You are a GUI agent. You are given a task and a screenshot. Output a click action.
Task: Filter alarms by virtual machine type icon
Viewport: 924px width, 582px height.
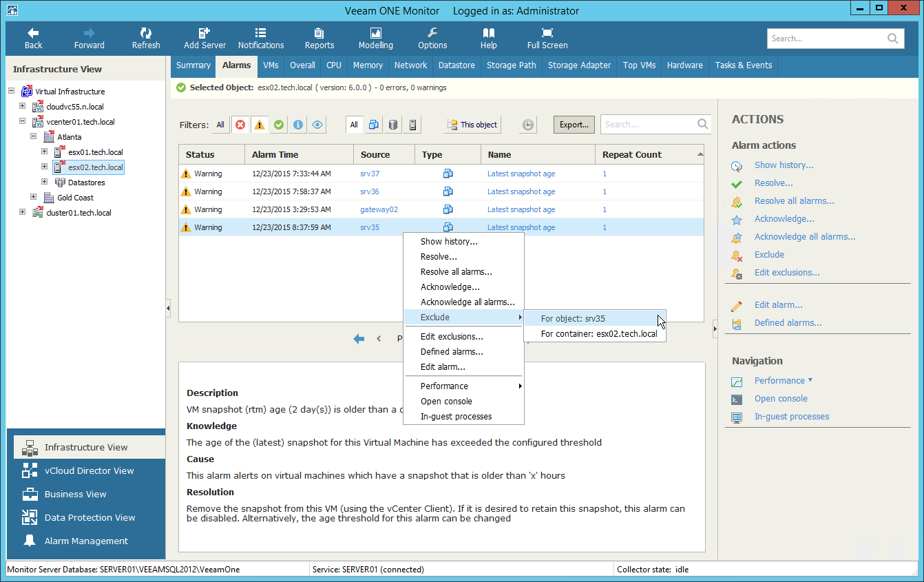pyautogui.click(x=374, y=125)
